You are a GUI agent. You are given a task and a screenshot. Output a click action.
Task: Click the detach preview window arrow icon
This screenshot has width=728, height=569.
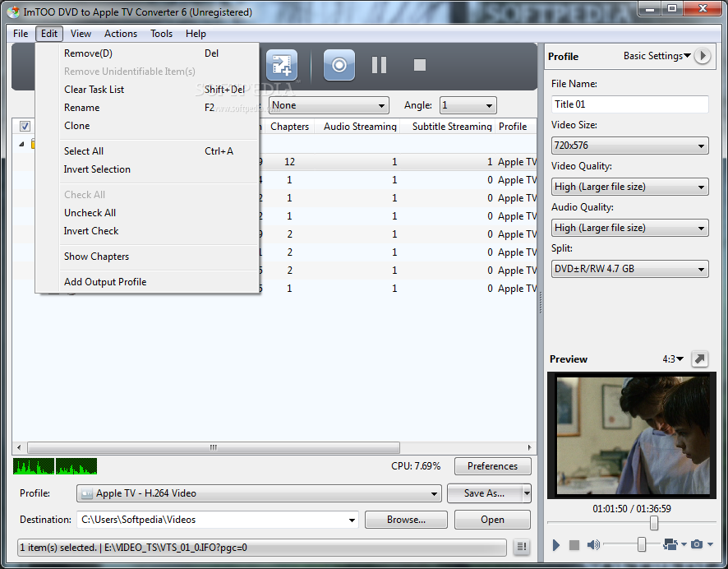pyautogui.click(x=700, y=359)
